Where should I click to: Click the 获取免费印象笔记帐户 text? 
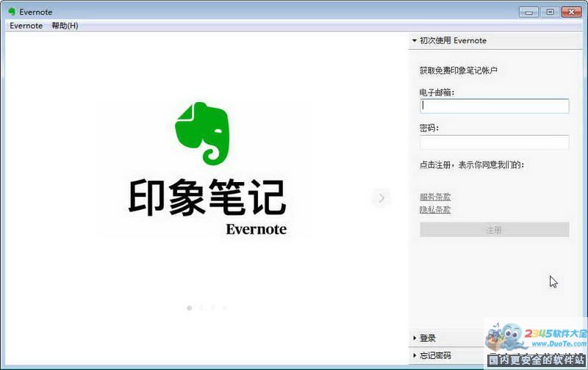coord(458,70)
